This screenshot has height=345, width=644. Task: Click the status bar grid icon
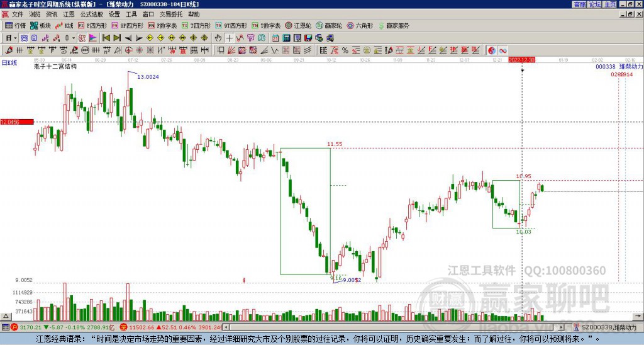[5, 327]
